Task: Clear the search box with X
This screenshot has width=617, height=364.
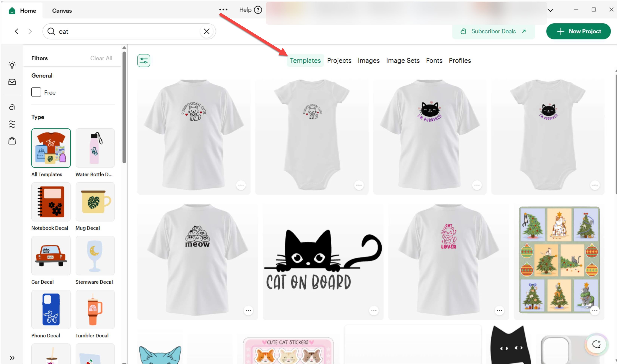Action: [206, 31]
